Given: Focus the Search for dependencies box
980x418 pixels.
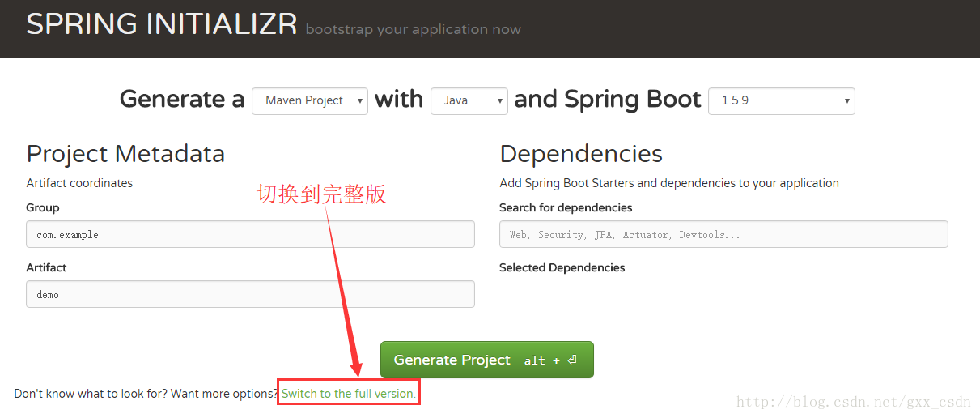Looking at the screenshot, I should click(x=723, y=234).
